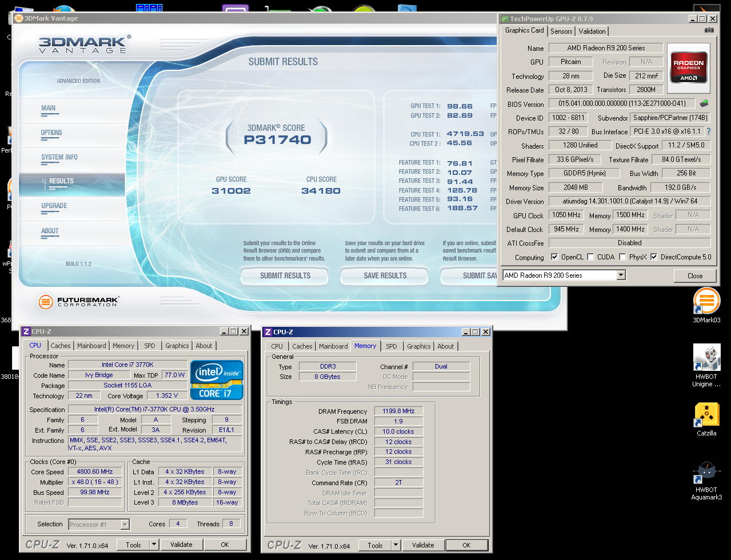The image size is (731, 560).
Task: Select SYSTEM INFO in 3DMark sidebar
Action: point(72,159)
